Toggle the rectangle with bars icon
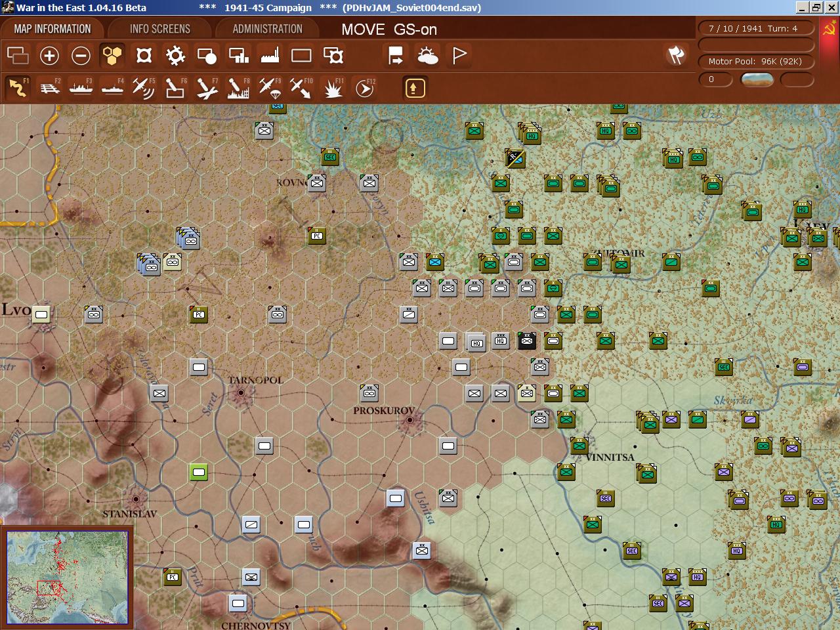This screenshot has width=840, height=630. [238, 56]
